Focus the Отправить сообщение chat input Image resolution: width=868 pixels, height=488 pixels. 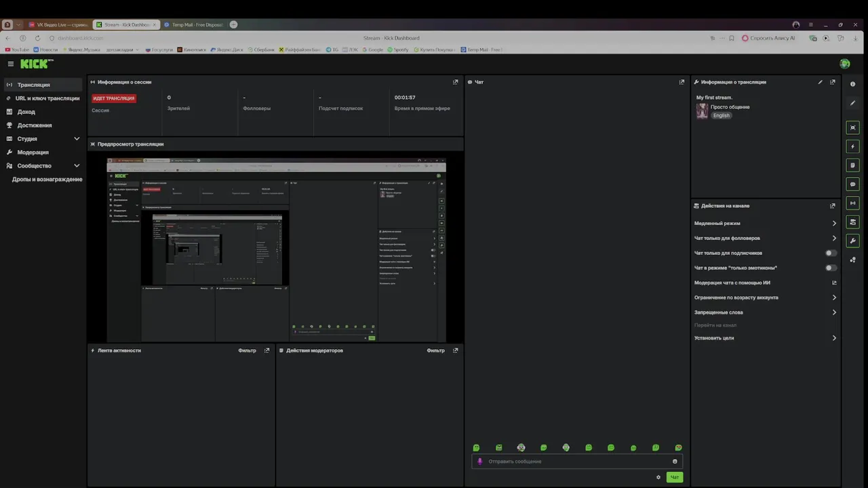576,461
